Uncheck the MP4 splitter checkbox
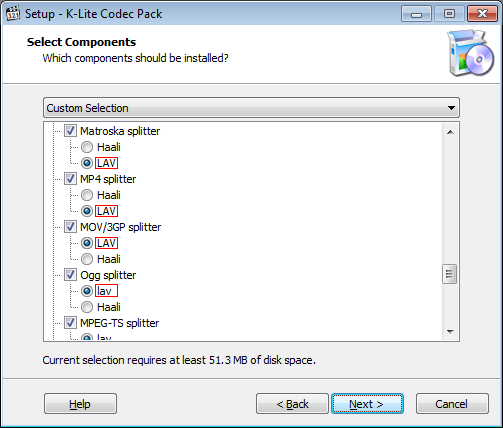503x428 pixels. [x=70, y=179]
